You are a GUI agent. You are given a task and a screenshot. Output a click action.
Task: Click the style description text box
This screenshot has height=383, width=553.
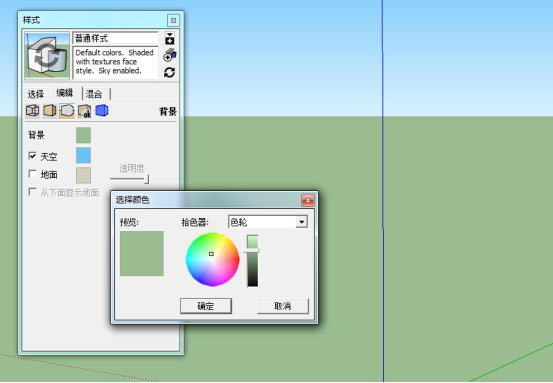click(x=115, y=62)
